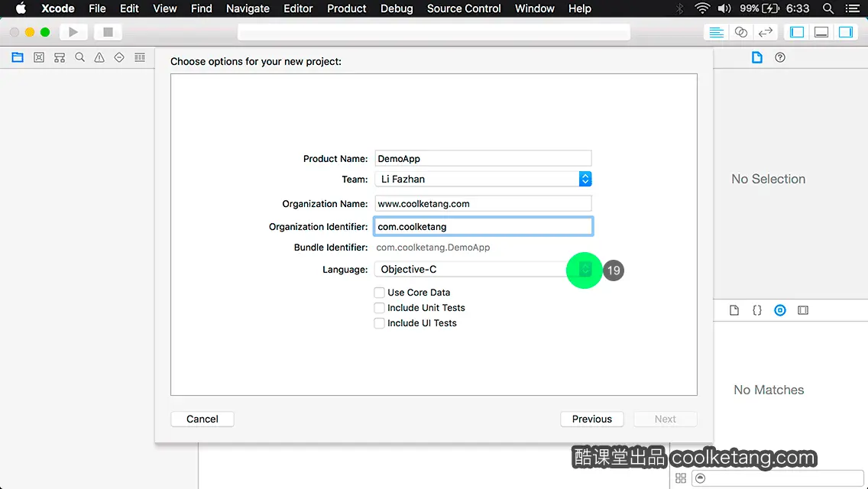Screen dimensions: 868x489
Task: Open the Language dropdown showing Objective-C
Action: click(483, 269)
